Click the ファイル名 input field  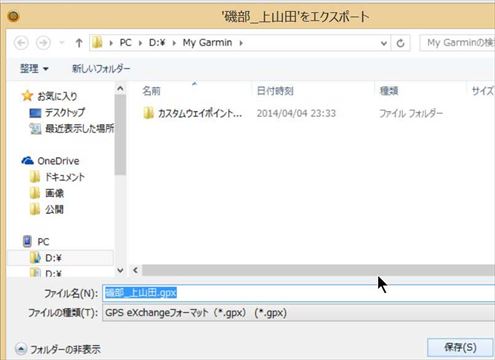(x=298, y=293)
